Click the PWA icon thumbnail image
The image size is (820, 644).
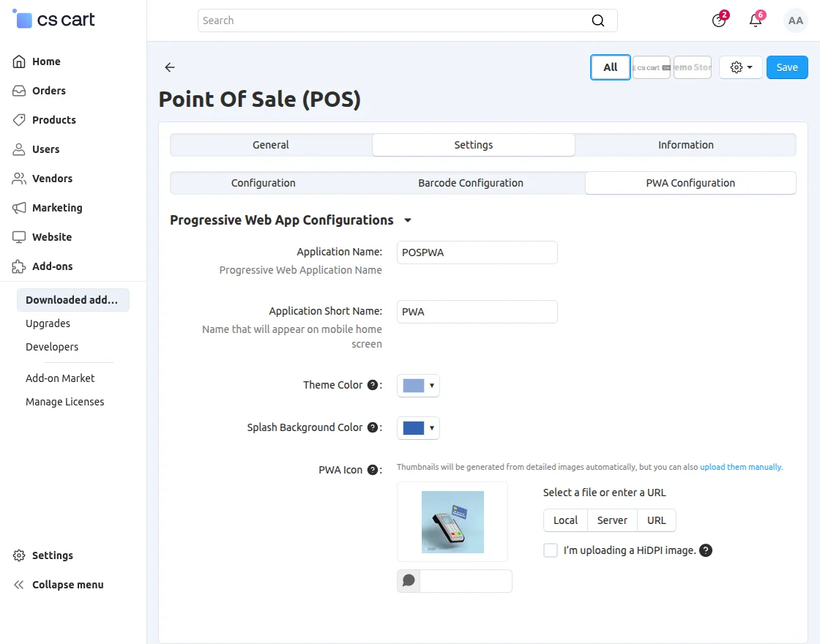tap(452, 522)
